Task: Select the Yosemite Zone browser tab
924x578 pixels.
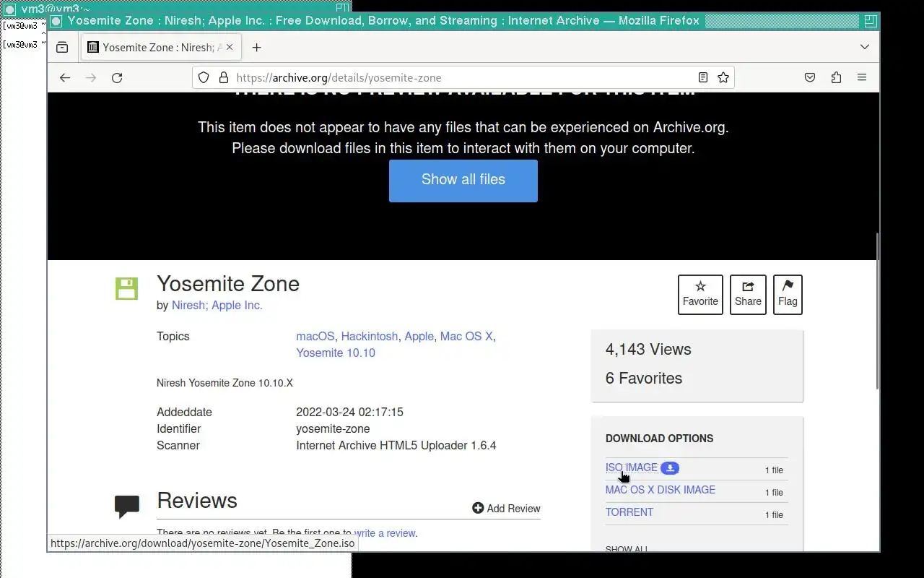Action: (x=160, y=47)
